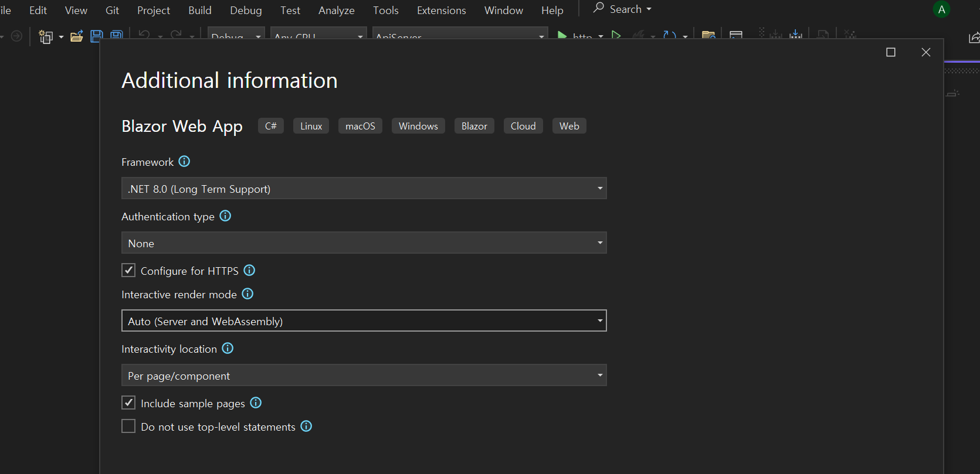Open the Framework dropdown
This screenshot has width=980, height=474.
[364, 188]
